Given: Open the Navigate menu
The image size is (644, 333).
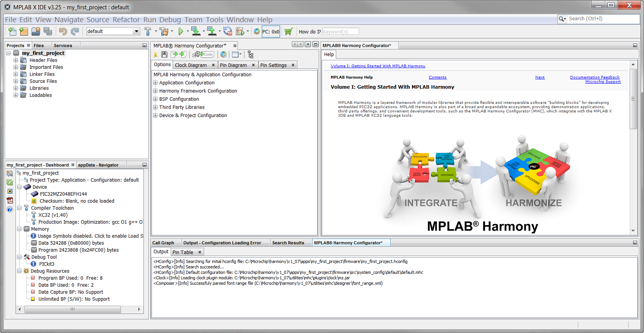Looking at the screenshot, I should [69, 20].
